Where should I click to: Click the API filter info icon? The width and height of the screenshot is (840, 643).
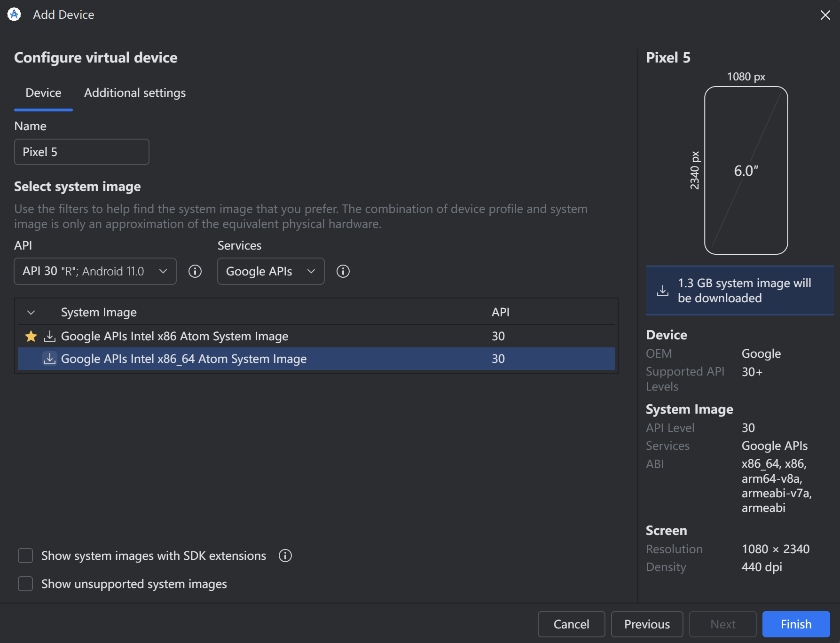click(195, 271)
